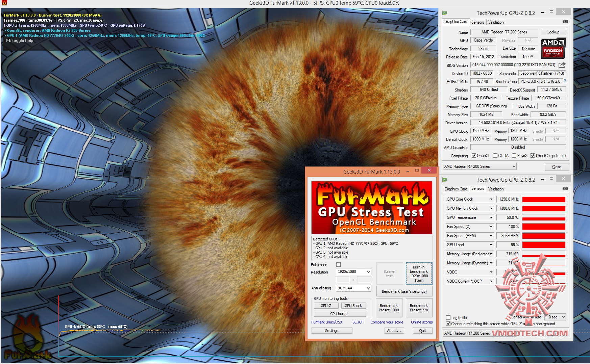This screenshot has width=590, height=364.
Task: Enable the Log to file checkbox
Action: 448,317
